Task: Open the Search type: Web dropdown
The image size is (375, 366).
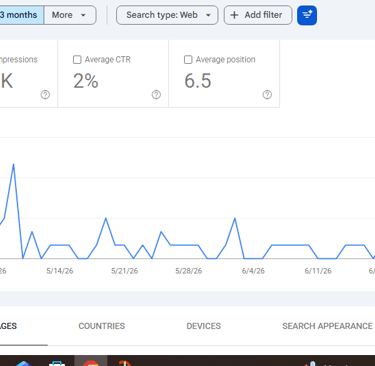Action: tap(167, 15)
